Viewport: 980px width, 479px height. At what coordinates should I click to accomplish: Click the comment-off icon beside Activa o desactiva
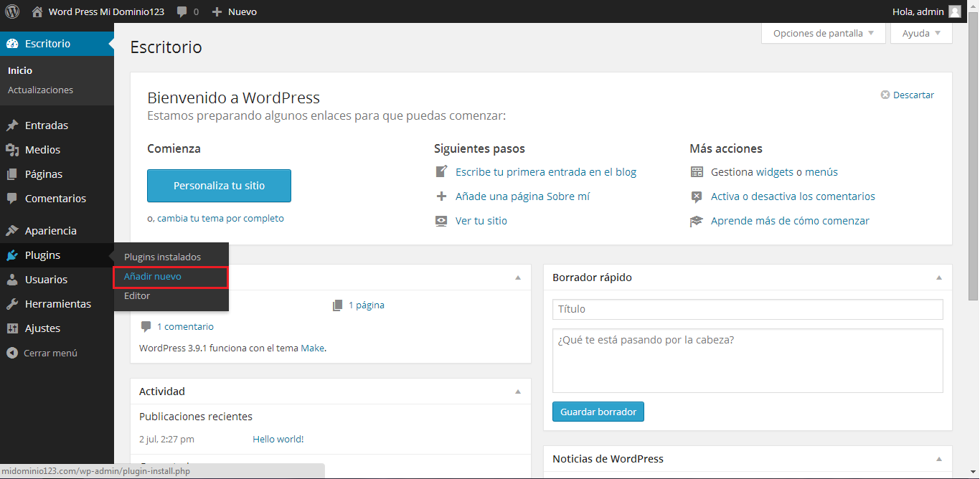(x=697, y=196)
